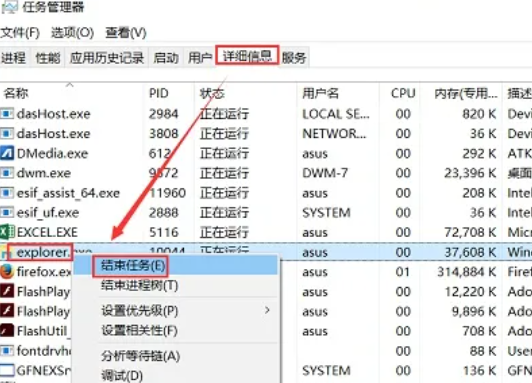Select the esif_assist_64.exe process name
The height and width of the screenshot is (383, 532).
click(x=68, y=193)
